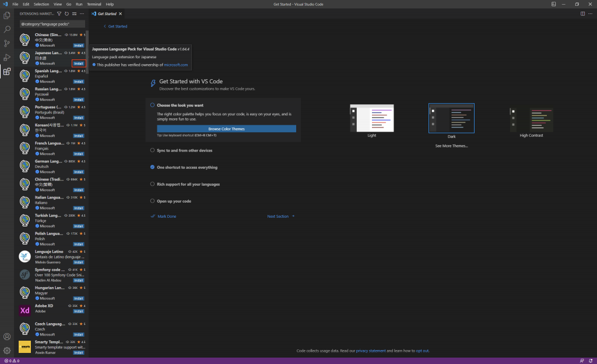Open the Manage gear icon
This screenshot has height=364, width=597.
7,351
